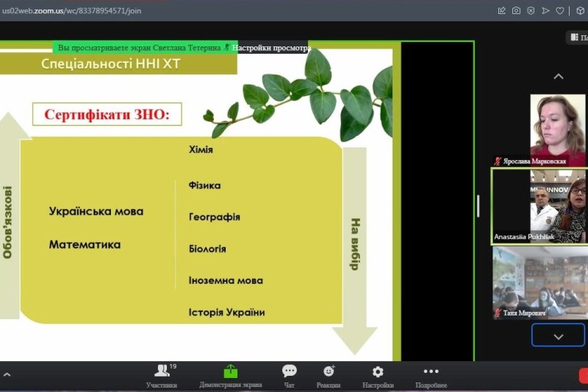Expand audio options caret in bottom-left corner
Viewport: 588px width, 392px height.
pos(7,374)
